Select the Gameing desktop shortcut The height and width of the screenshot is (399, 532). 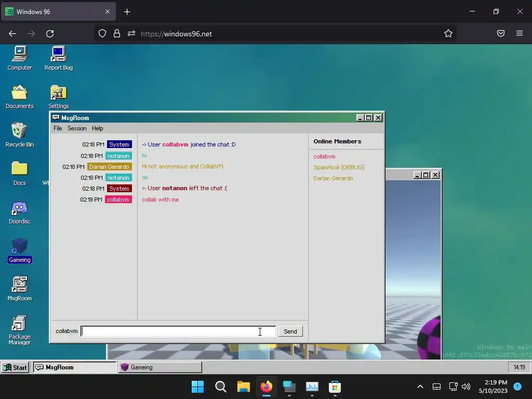pyautogui.click(x=20, y=250)
